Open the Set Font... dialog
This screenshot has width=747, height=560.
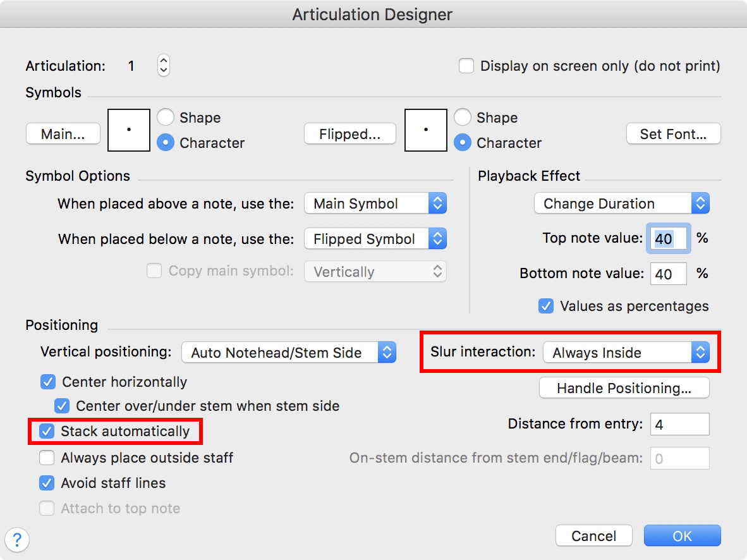[x=673, y=134]
